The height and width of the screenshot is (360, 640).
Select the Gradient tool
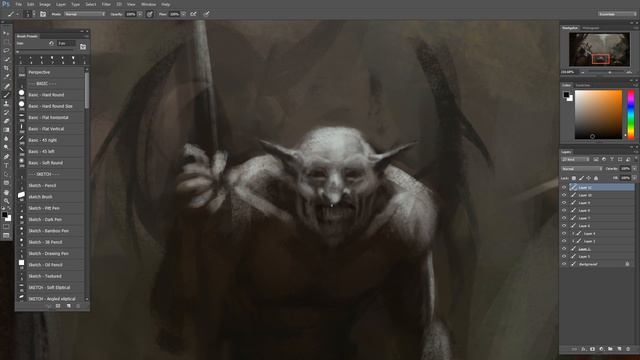coord(6,130)
